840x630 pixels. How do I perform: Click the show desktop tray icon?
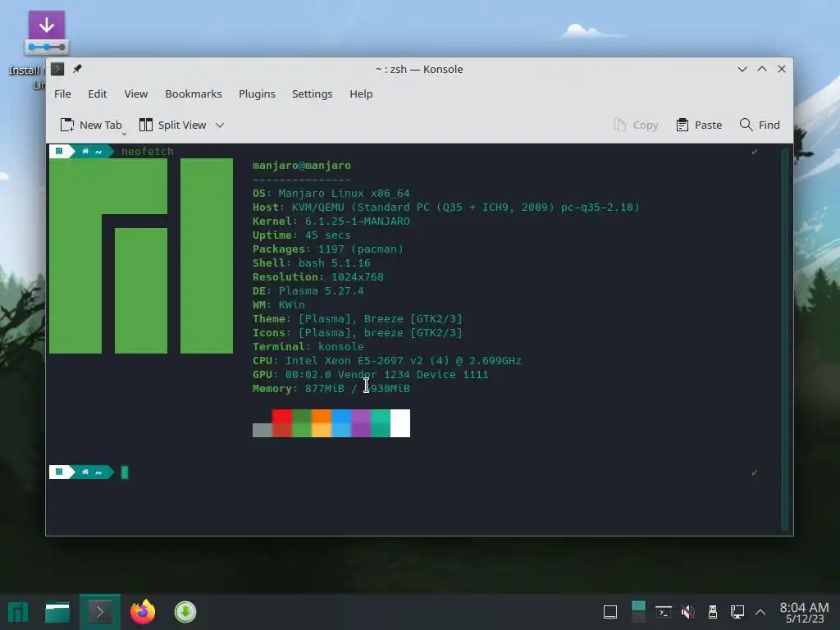(x=610, y=612)
